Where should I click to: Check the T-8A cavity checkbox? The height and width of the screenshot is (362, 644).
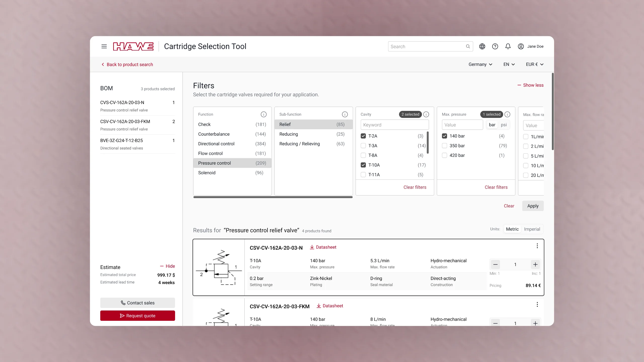click(363, 155)
